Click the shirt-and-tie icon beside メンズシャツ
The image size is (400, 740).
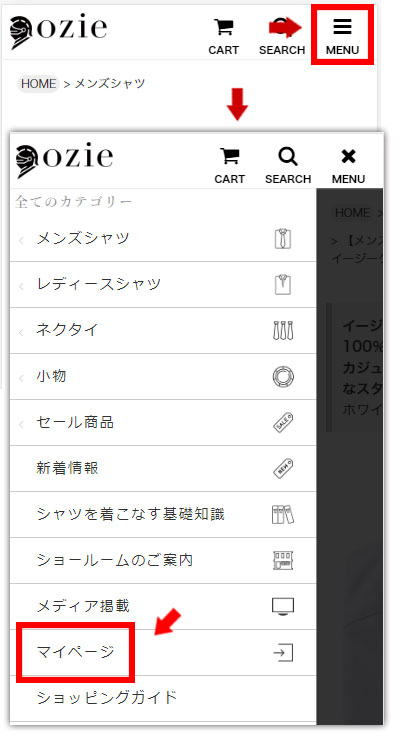283,239
